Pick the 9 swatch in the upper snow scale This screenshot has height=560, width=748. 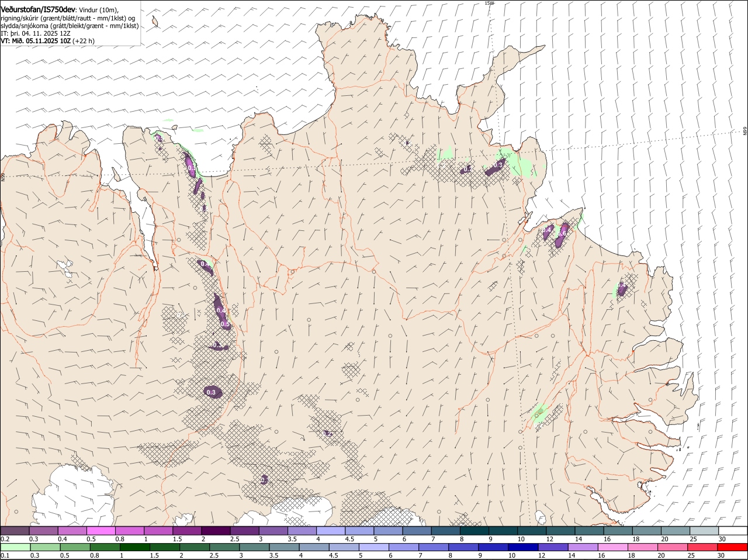point(503,531)
